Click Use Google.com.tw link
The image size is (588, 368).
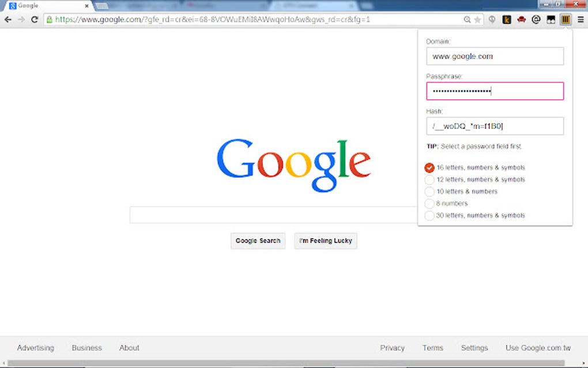click(538, 348)
